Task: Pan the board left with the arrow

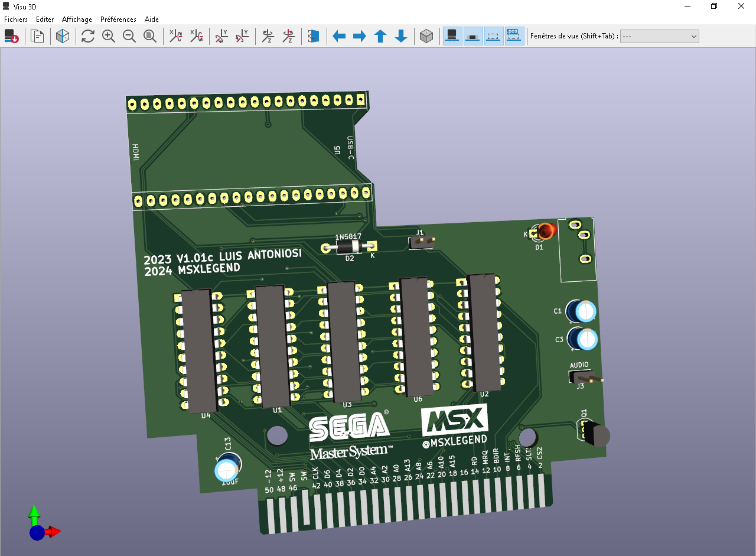Action: click(339, 36)
